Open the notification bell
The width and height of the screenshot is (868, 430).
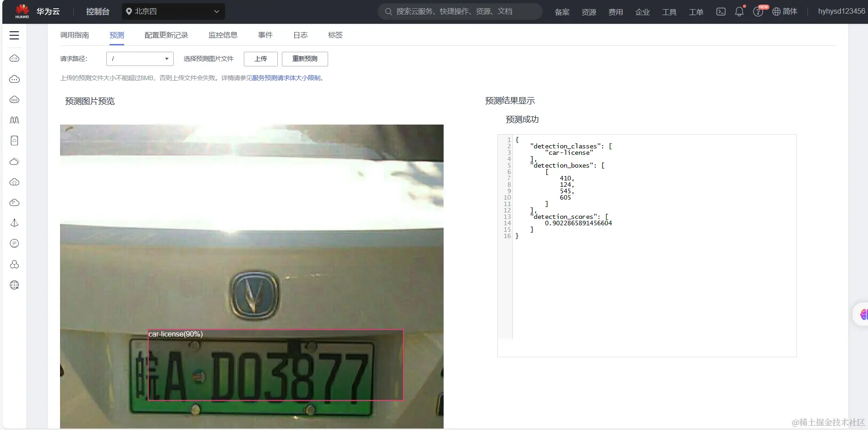pos(739,11)
